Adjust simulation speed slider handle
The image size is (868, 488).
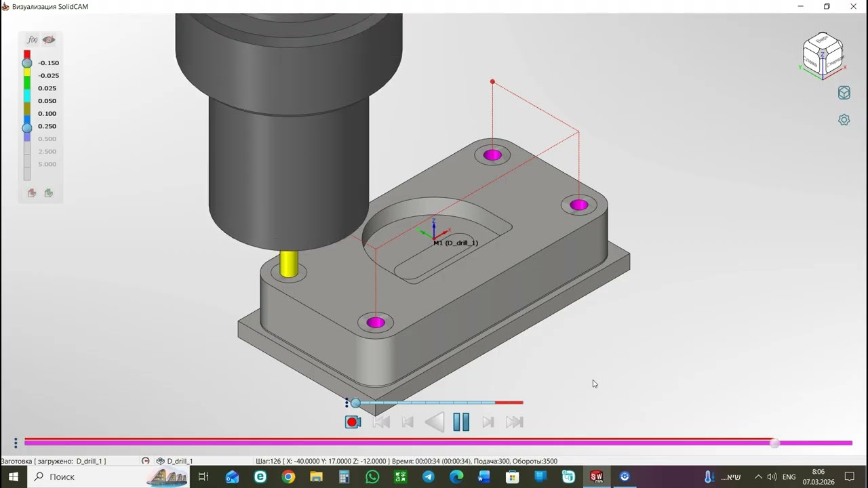[x=355, y=403]
